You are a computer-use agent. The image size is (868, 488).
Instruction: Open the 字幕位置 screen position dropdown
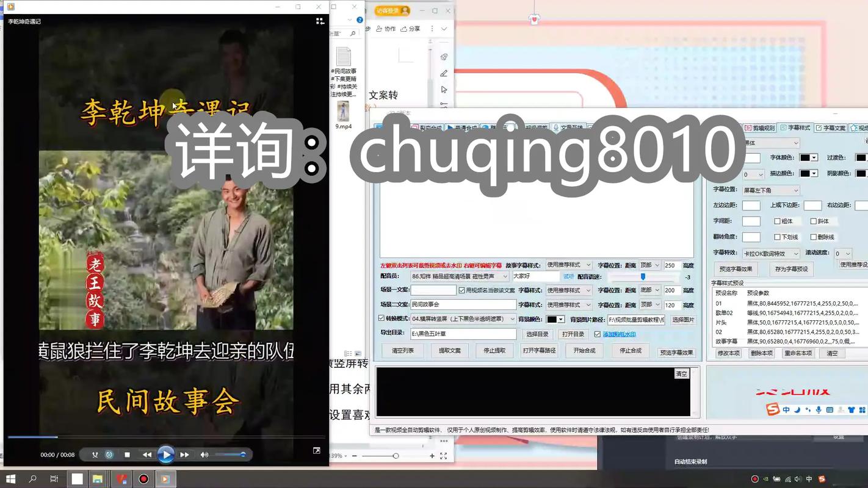[770, 190]
